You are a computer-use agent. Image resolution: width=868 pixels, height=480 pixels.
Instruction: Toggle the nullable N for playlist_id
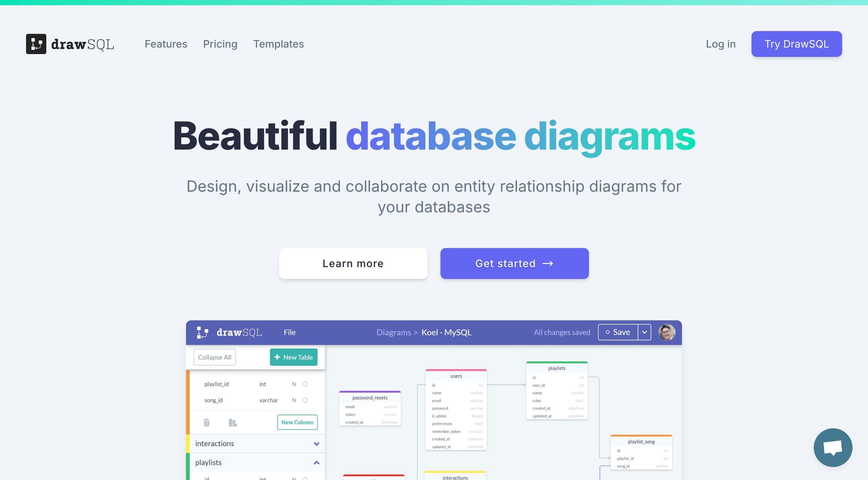coord(294,384)
